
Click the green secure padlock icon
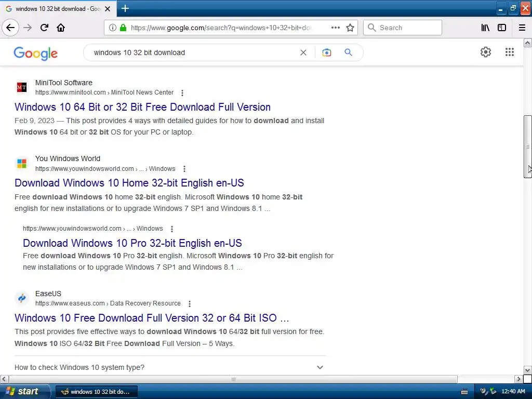coord(123,28)
